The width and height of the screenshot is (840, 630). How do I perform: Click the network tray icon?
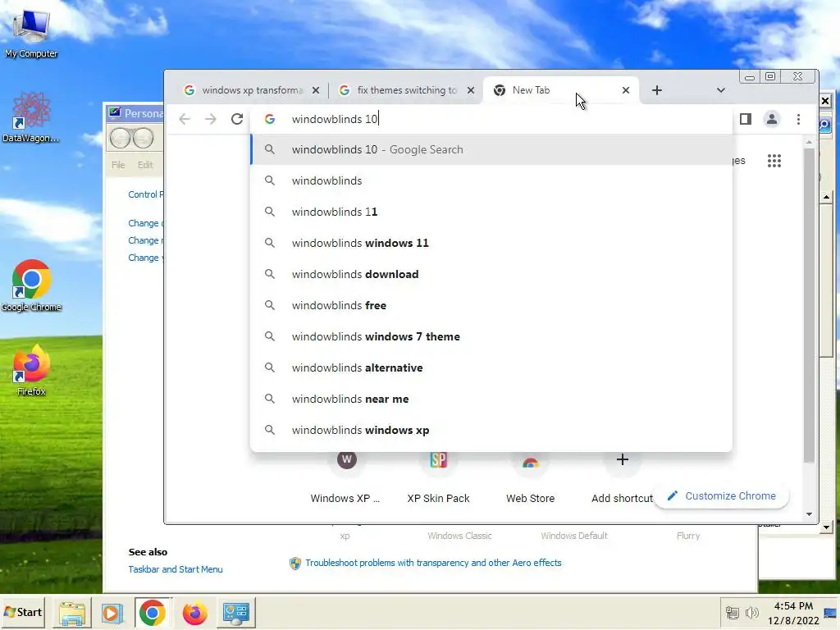pos(733,612)
